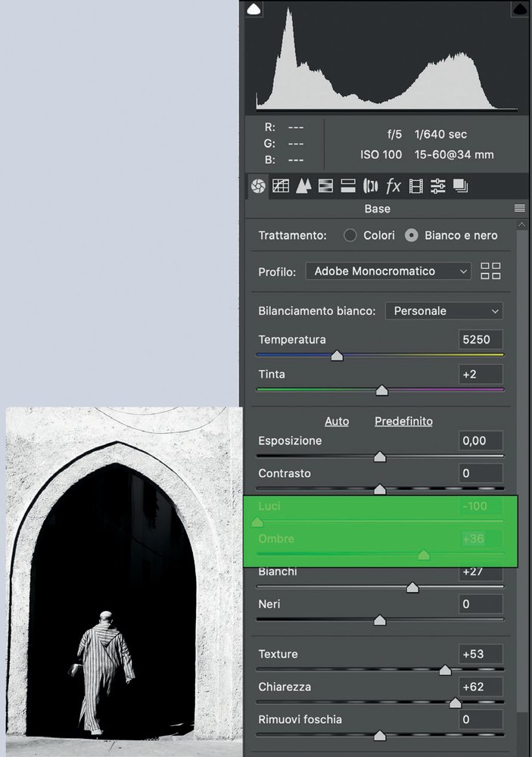Open the Base panel aperture icon tab

(258, 186)
